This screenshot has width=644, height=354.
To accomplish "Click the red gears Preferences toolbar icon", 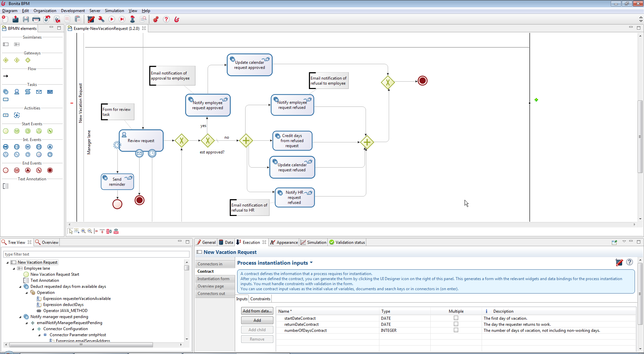I will [x=156, y=19].
